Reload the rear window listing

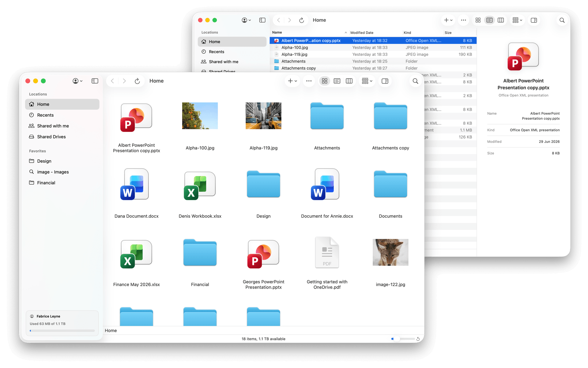coord(302,20)
